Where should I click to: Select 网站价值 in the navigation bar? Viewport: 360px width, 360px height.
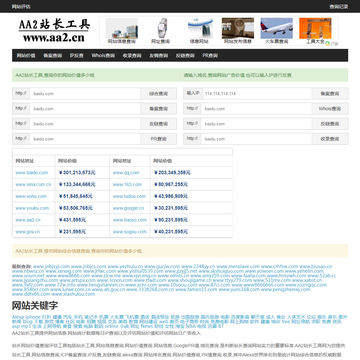[x=26, y=55]
